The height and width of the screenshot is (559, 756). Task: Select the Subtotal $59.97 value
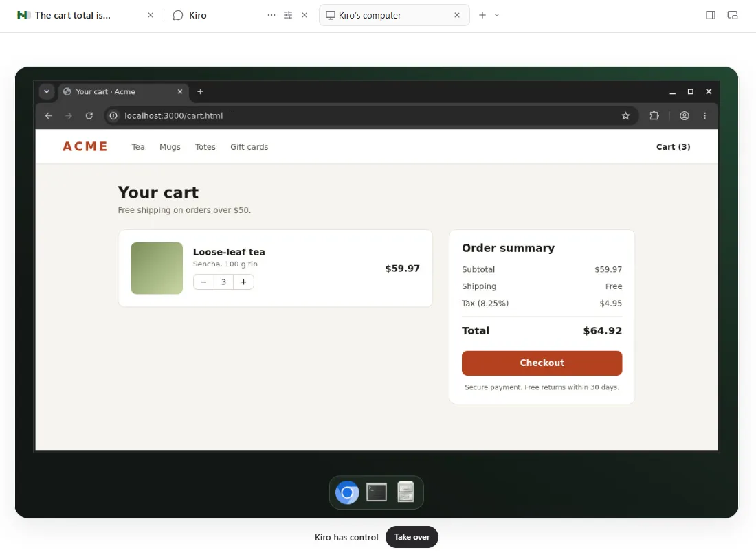coord(608,269)
